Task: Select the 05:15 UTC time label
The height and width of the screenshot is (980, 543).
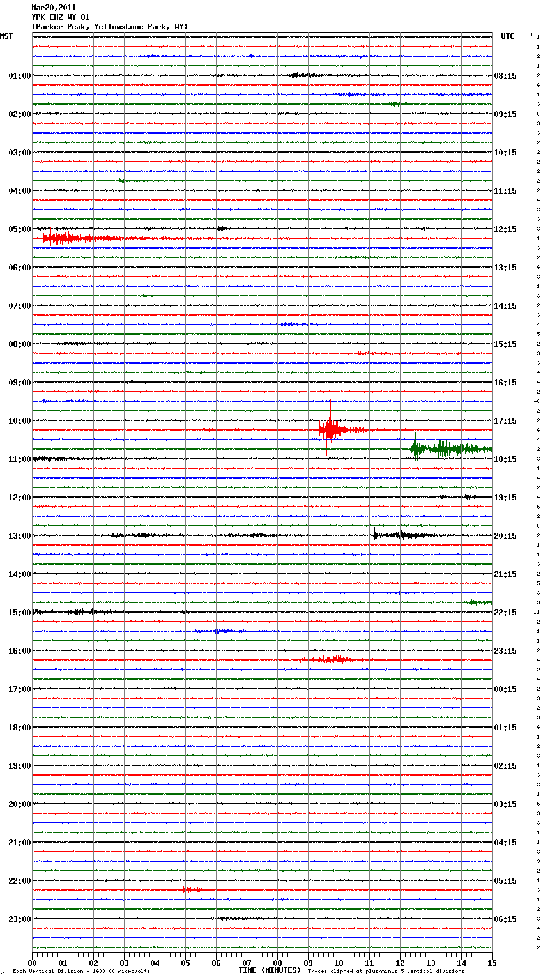Action: (x=505, y=881)
